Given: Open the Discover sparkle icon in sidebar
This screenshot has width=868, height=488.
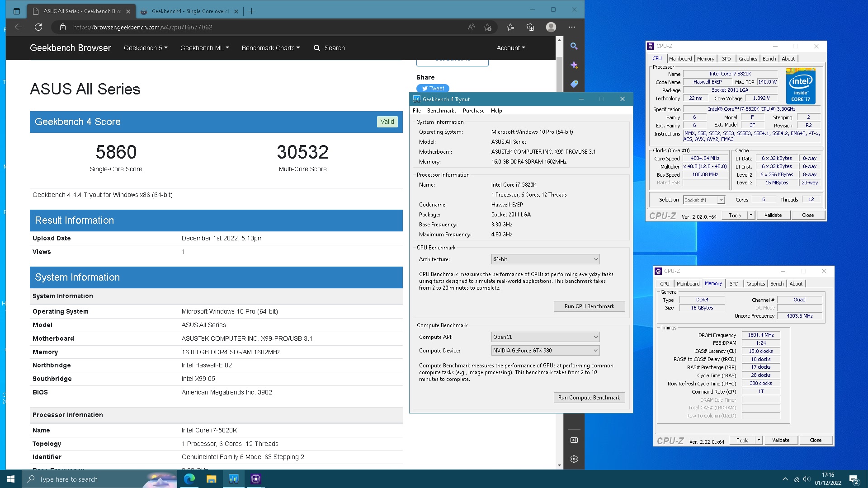Looking at the screenshot, I should (x=574, y=65).
